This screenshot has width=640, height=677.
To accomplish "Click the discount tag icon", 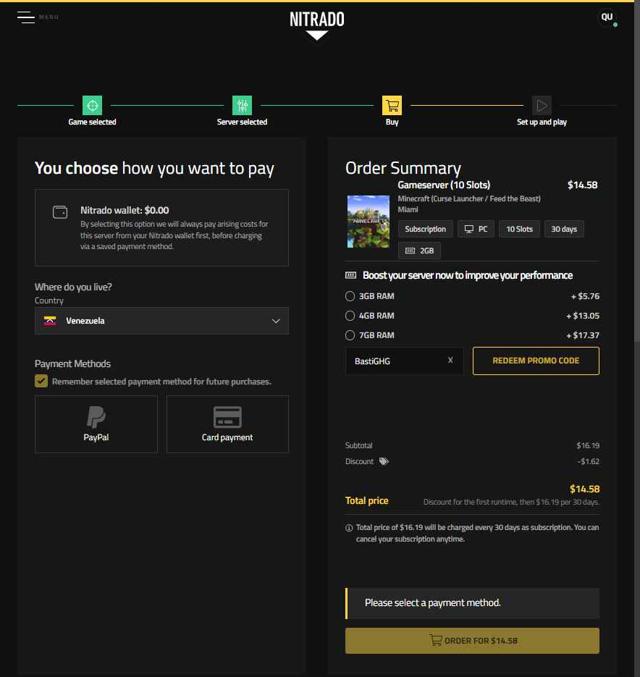I will point(384,461).
